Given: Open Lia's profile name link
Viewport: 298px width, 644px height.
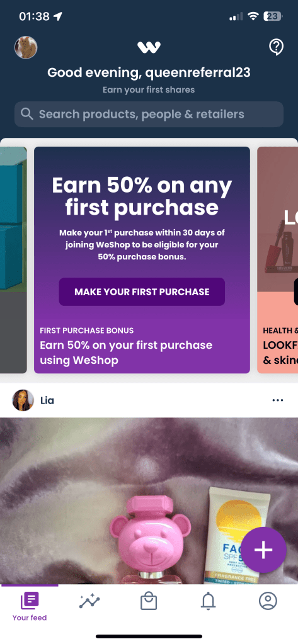Looking at the screenshot, I should click(x=47, y=400).
